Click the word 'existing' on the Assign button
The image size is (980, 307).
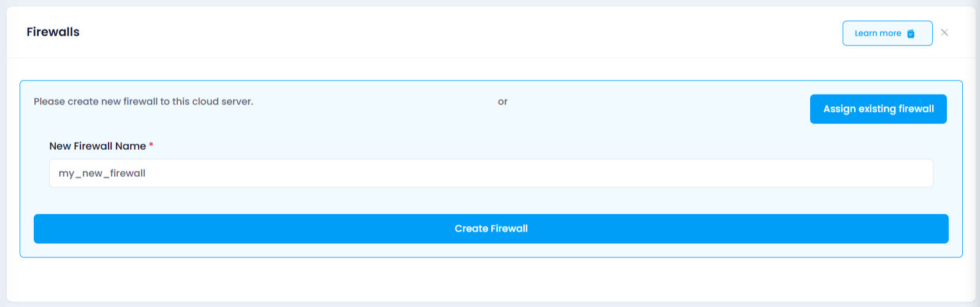877,109
